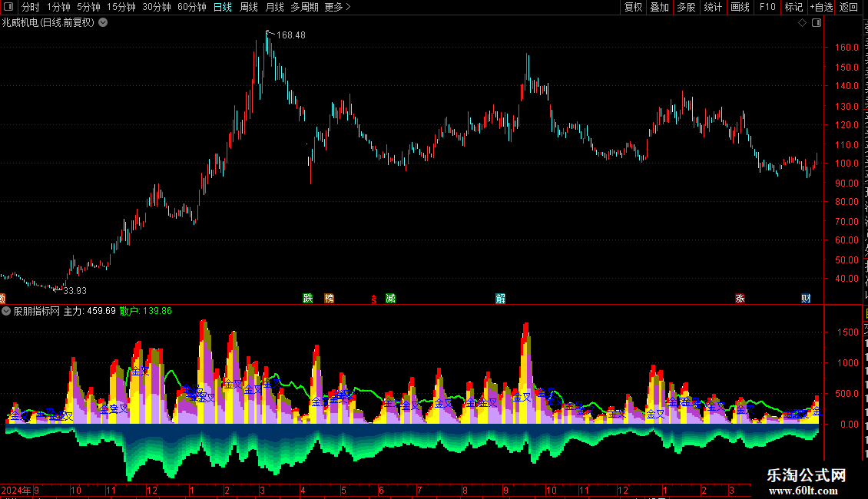The height and width of the screenshot is (499, 868).
Task: Select the 60分钟 timeframe
Action: [191, 7]
